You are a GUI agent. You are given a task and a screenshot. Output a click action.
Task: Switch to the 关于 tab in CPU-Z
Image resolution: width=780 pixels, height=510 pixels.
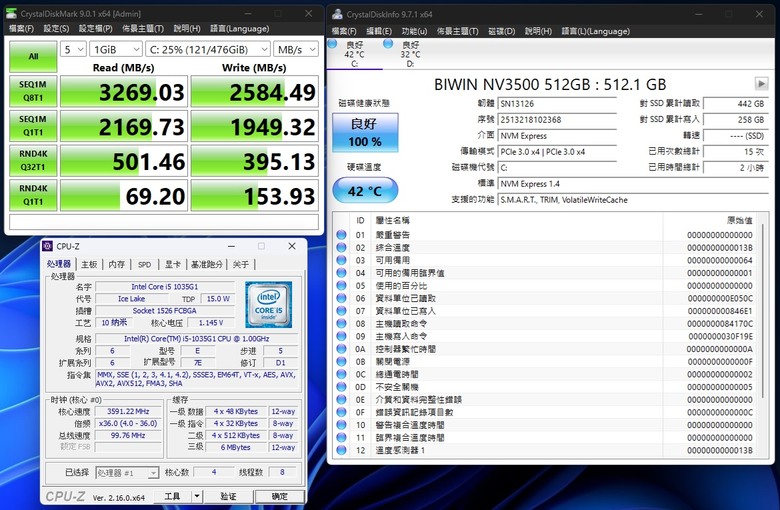pyautogui.click(x=241, y=264)
